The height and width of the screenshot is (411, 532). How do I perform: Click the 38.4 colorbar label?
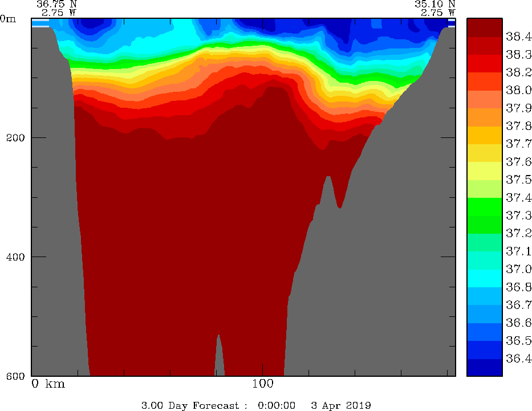[518, 37]
